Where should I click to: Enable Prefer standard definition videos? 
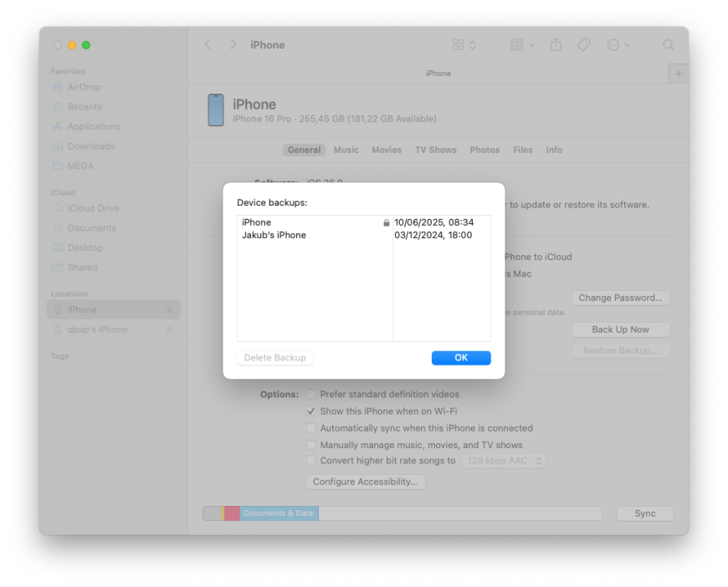pyautogui.click(x=311, y=394)
